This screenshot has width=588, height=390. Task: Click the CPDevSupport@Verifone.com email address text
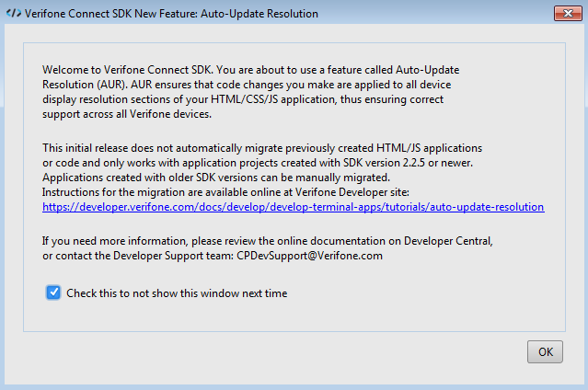pos(309,256)
